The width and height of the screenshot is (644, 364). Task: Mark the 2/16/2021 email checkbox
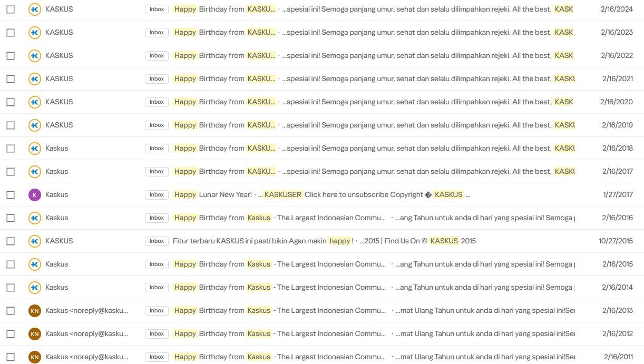coord(11,78)
